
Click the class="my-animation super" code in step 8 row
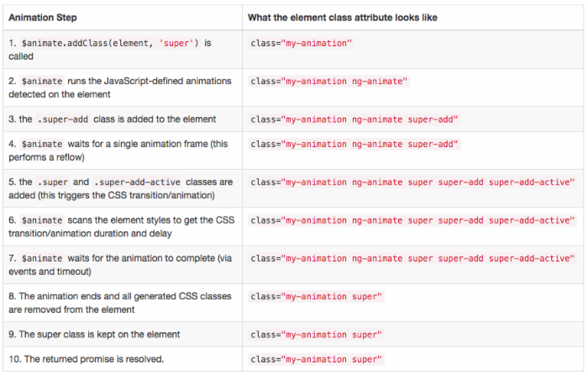point(318,296)
